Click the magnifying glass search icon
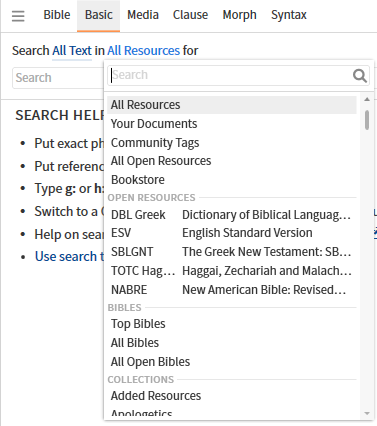The image size is (377, 426). click(360, 76)
